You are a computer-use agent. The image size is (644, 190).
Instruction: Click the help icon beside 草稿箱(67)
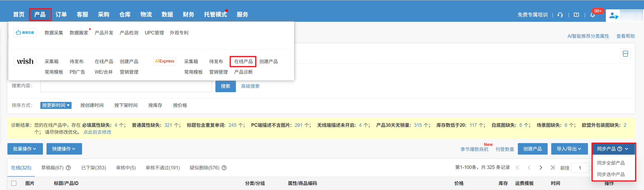point(68,168)
